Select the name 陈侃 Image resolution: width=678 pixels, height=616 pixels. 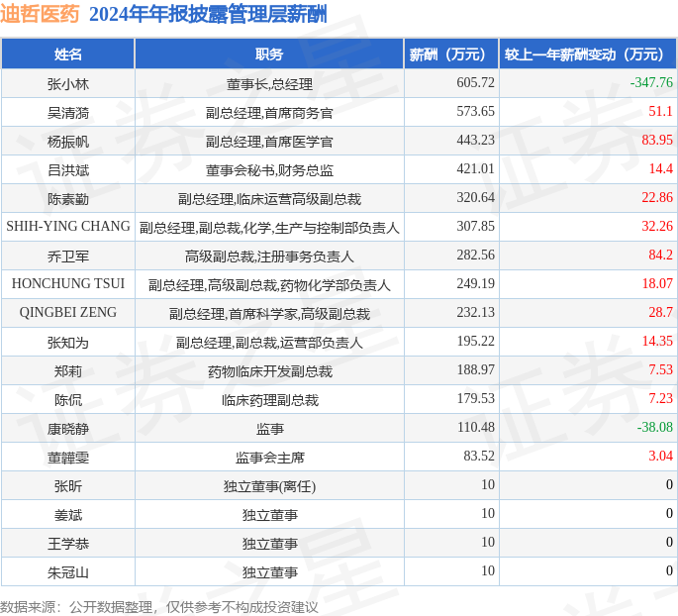click(x=68, y=400)
